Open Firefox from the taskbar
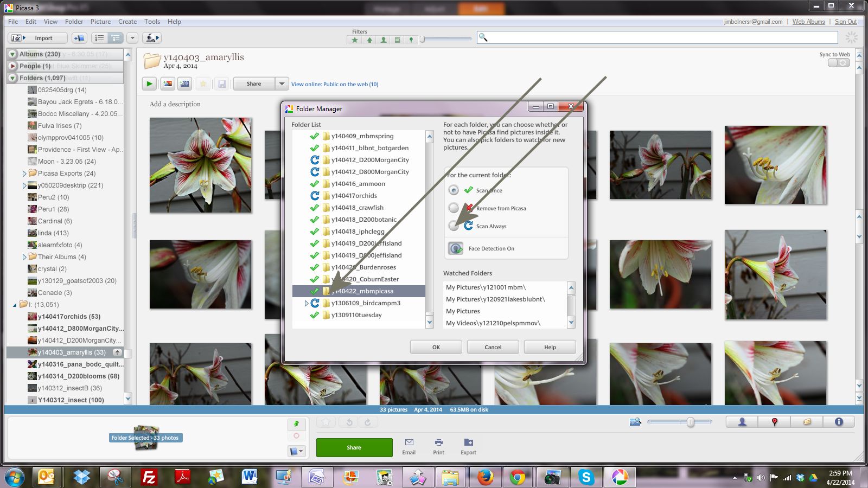The image size is (868, 488). point(486,477)
